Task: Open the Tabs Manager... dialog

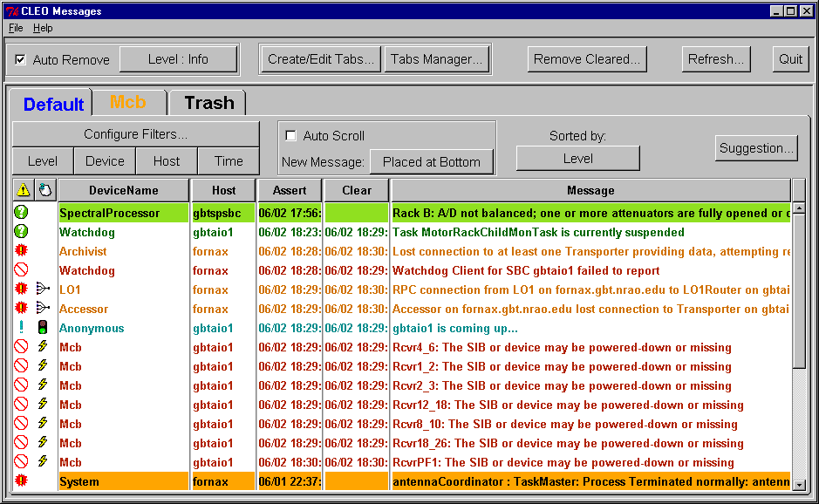Action: tap(436, 59)
